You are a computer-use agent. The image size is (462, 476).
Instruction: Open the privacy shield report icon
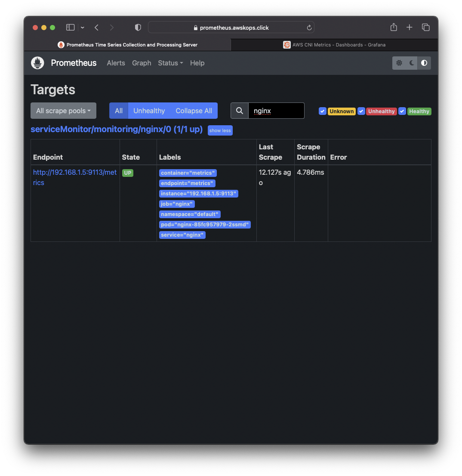click(138, 28)
